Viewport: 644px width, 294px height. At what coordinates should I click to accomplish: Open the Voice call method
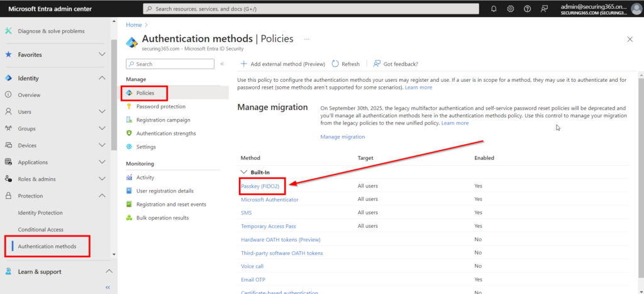pyautogui.click(x=252, y=266)
